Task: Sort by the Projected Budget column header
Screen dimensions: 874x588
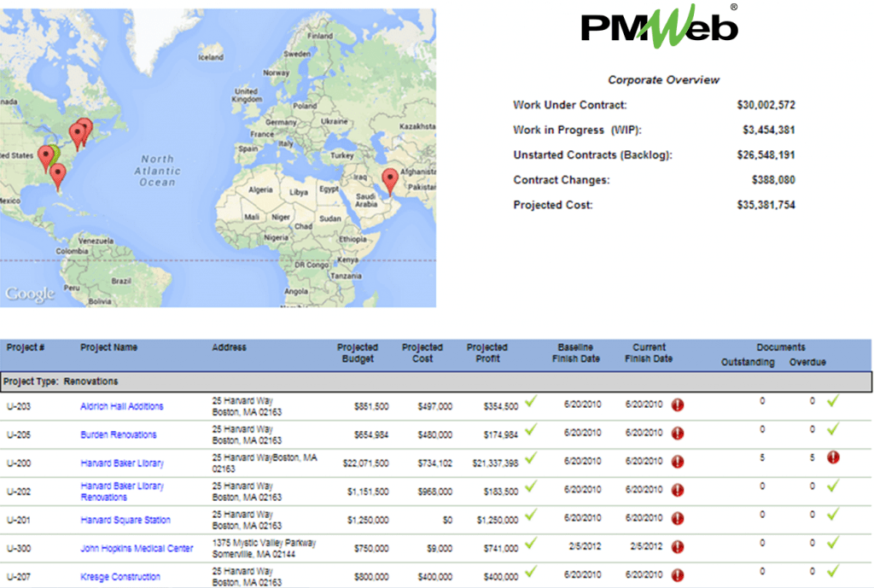Action: (358, 352)
